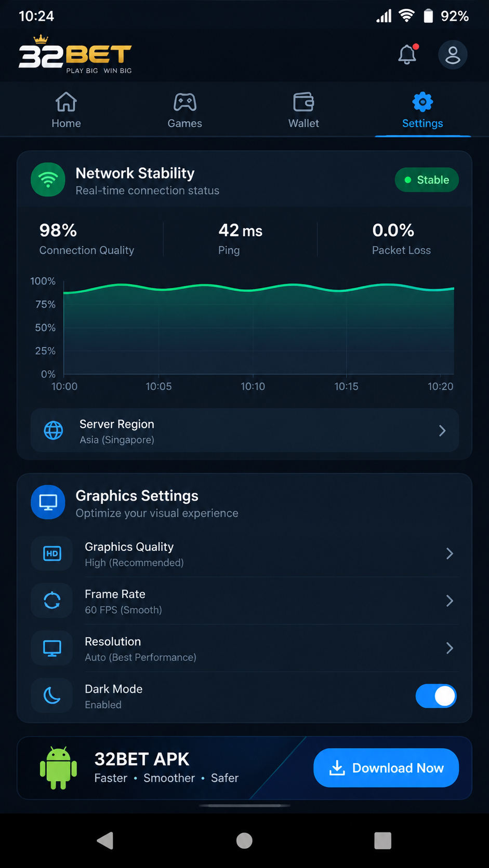Click the Resolution monitor icon
Screen dimensions: 489x868
tap(52, 648)
